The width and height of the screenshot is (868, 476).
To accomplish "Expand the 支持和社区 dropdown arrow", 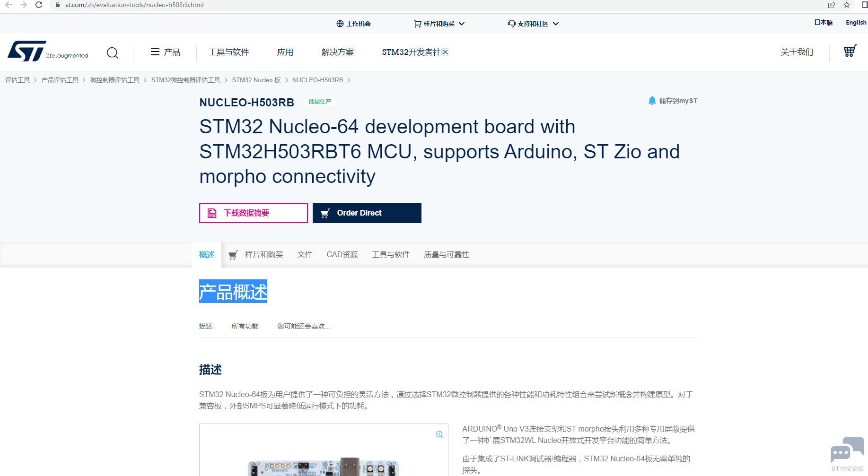I will coord(556,24).
